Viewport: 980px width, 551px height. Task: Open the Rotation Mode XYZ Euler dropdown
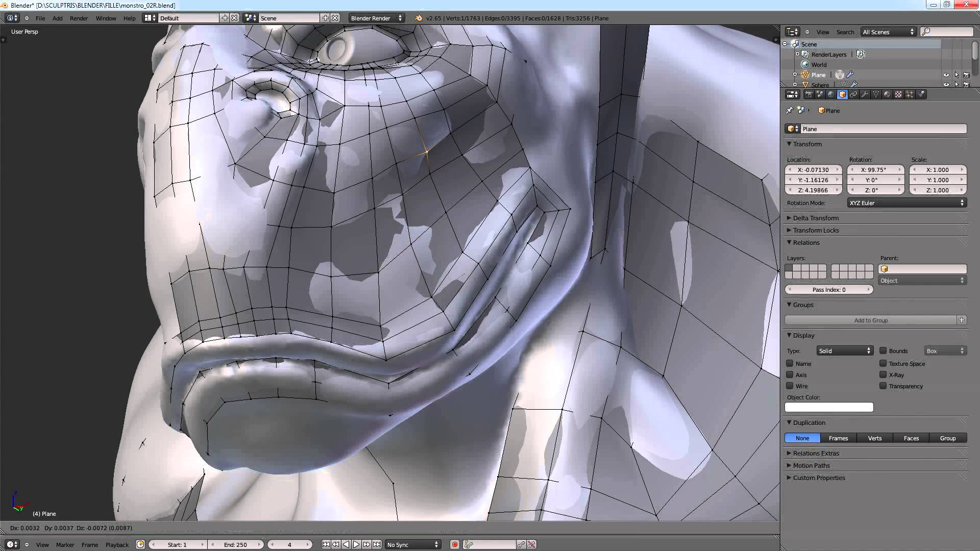pos(906,203)
